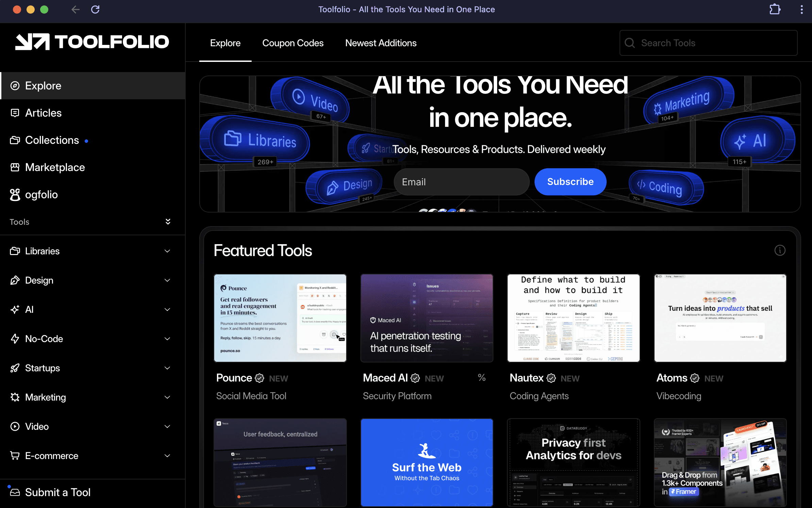Open the Newest Additions tab
This screenshot has width=812, height=508.
[x=381, y=43]
